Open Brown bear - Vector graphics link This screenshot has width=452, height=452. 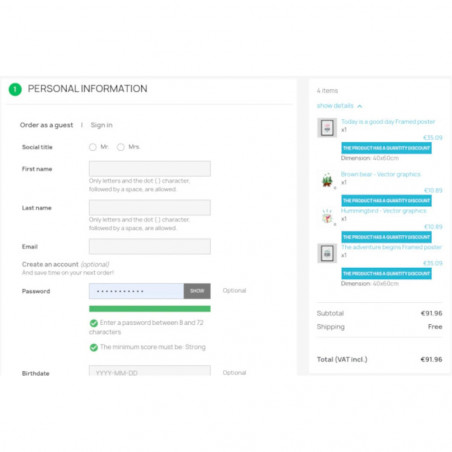(x=381, y=174)
